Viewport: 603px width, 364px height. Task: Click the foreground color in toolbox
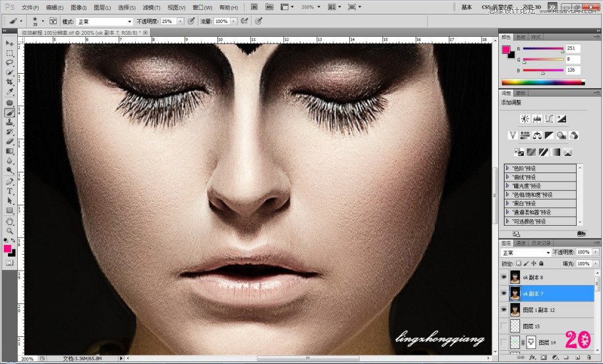point(7,248)
